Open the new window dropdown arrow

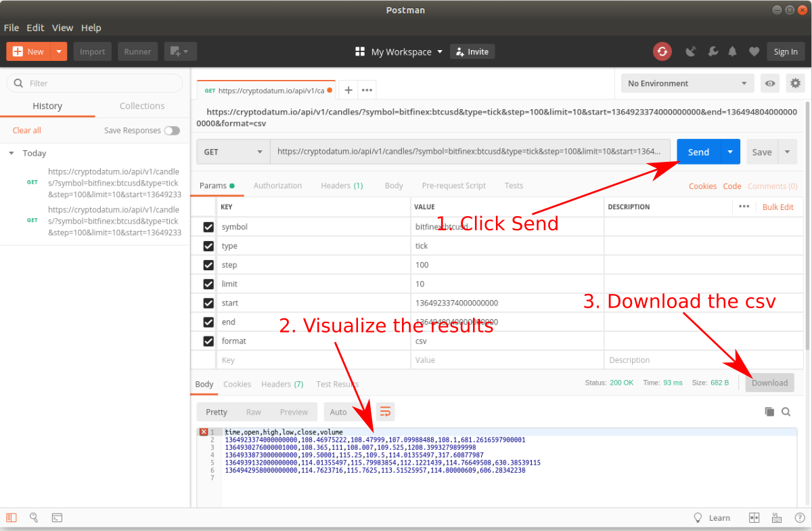[x=187, y=51]
